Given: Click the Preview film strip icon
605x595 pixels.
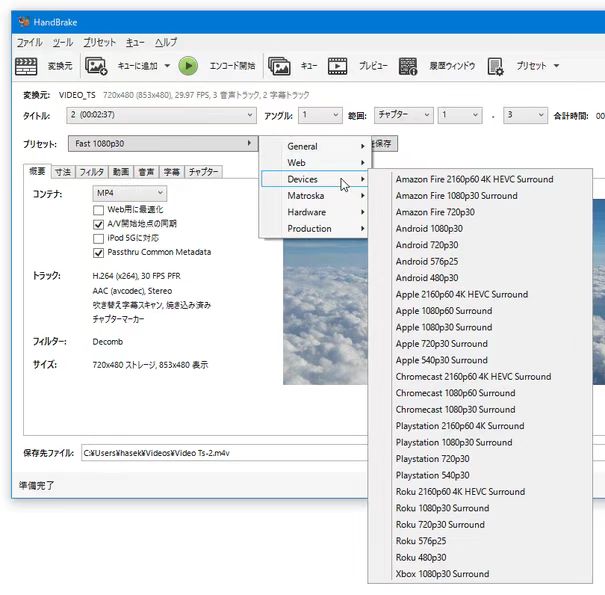Looking at the screenshot, I should coord(337,66).
